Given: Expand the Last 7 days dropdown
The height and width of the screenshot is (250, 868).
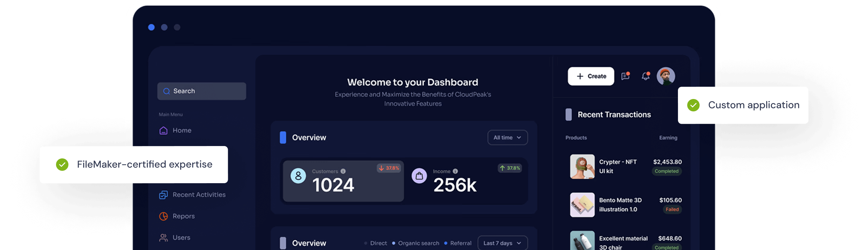Looking at the screenshot, I should click(503, 243).
